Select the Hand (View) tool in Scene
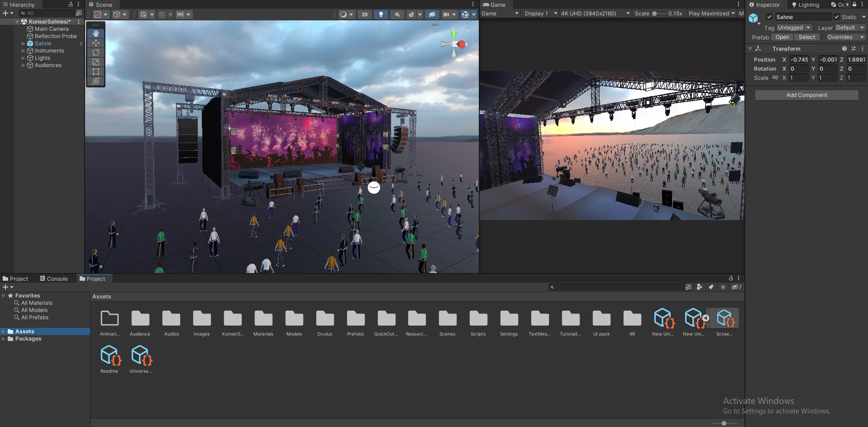The width and height of the screenshot is (868, 427). [x=96, y=34]
